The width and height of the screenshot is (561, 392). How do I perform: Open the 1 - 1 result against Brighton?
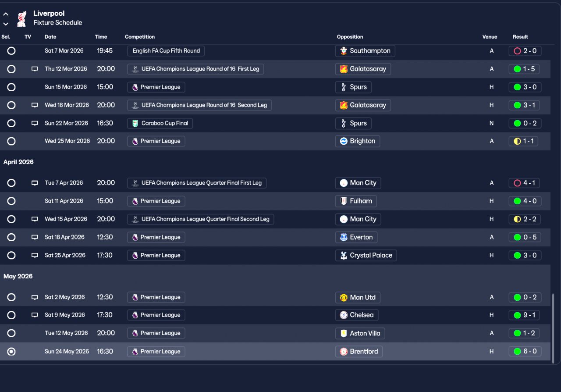524,141
